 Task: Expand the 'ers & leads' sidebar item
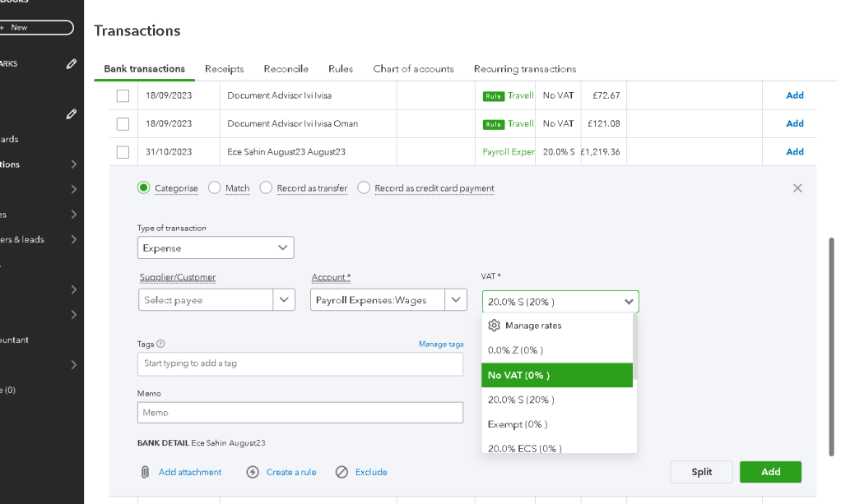pos(74,240)
